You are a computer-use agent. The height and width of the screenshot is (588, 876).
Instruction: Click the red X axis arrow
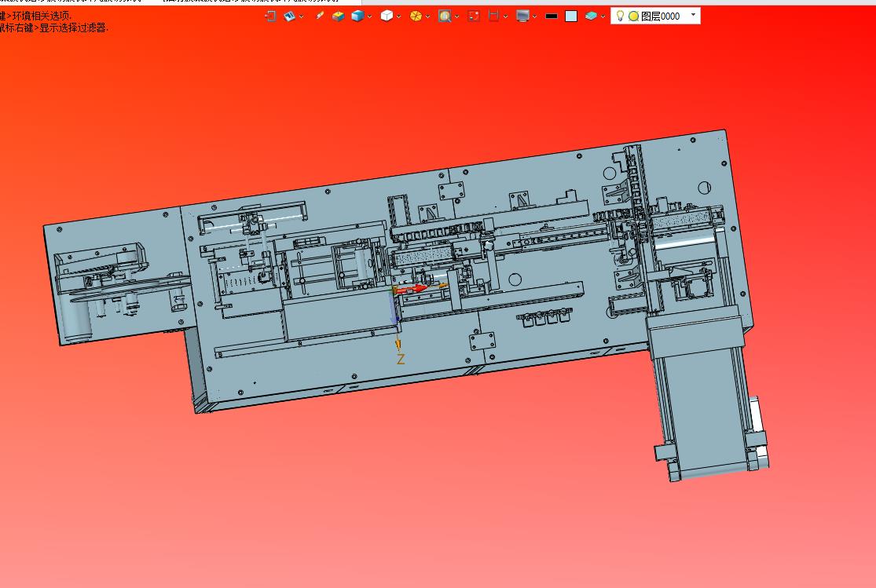[412, 289]
